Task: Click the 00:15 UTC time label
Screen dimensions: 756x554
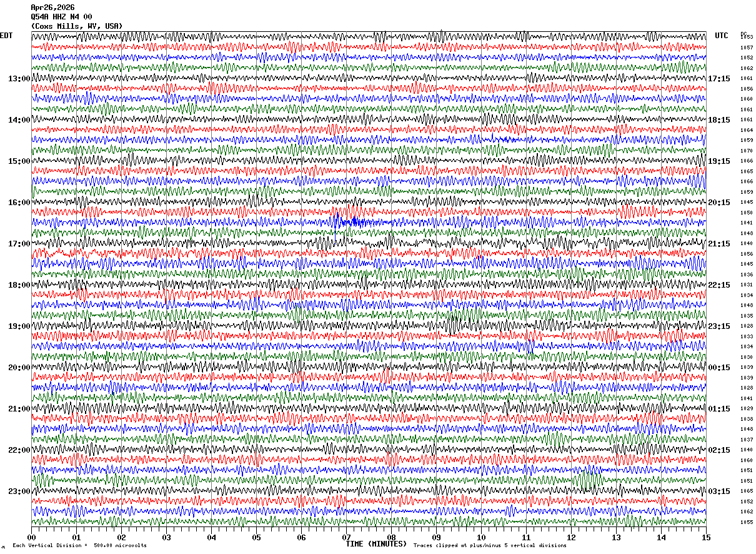Action: tap(719, 368)
